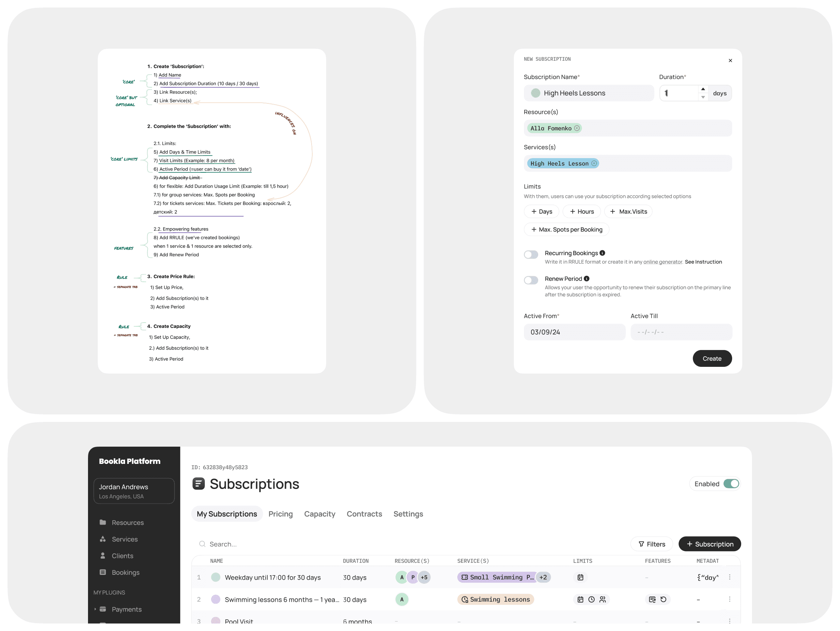Remove Alla Fomenko resource tag
Screen dimensions: 840x631
(577, 128)
